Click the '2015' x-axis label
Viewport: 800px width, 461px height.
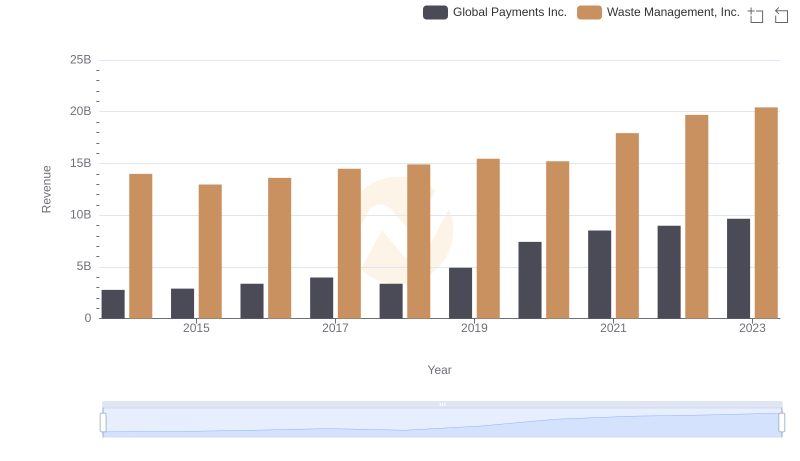(196, 328)
